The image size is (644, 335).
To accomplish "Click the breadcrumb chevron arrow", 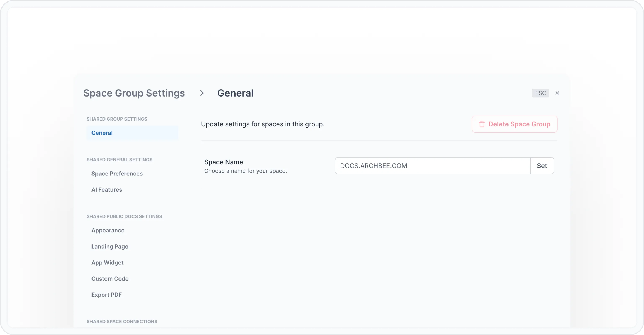I will tap(202, 93).
